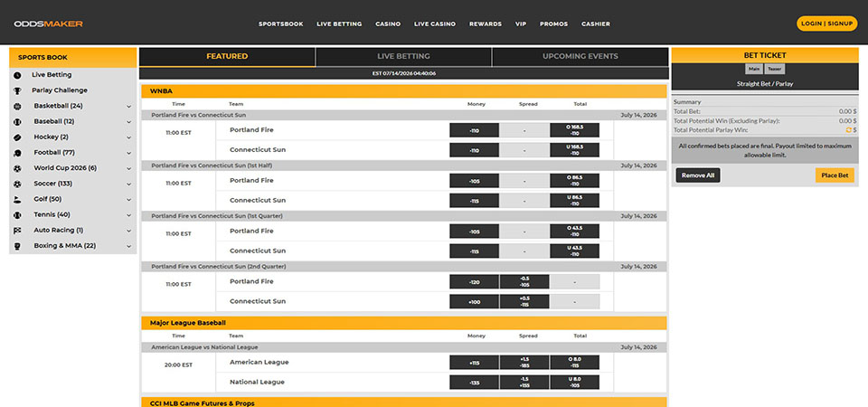Screen dimensions: 868x407
Task: Click the Football helmet icon
Action: [x=18, y=153]
